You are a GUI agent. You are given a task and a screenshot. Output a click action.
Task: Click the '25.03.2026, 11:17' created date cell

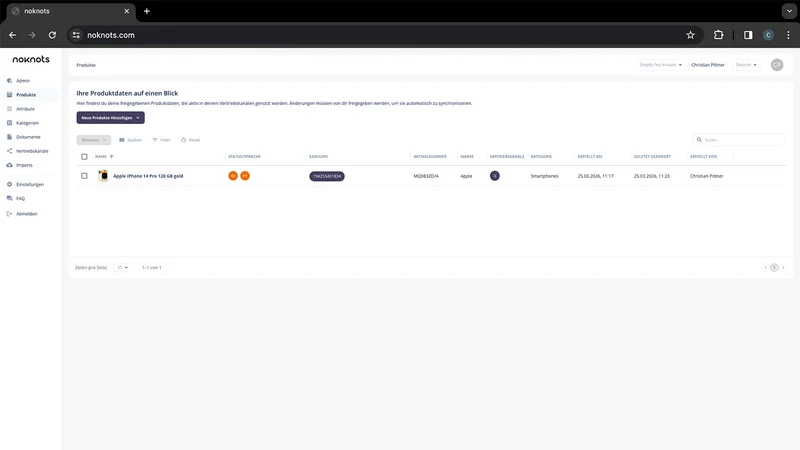(595, 176)
